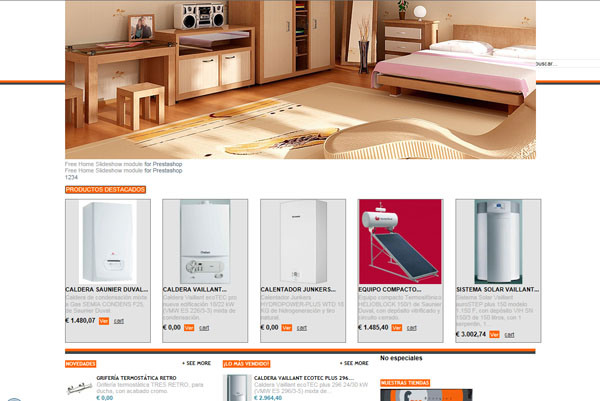Screen dimensions: 600x401
Task: Add Caldera Saunier Duval to cart
Action: point(119,321)
